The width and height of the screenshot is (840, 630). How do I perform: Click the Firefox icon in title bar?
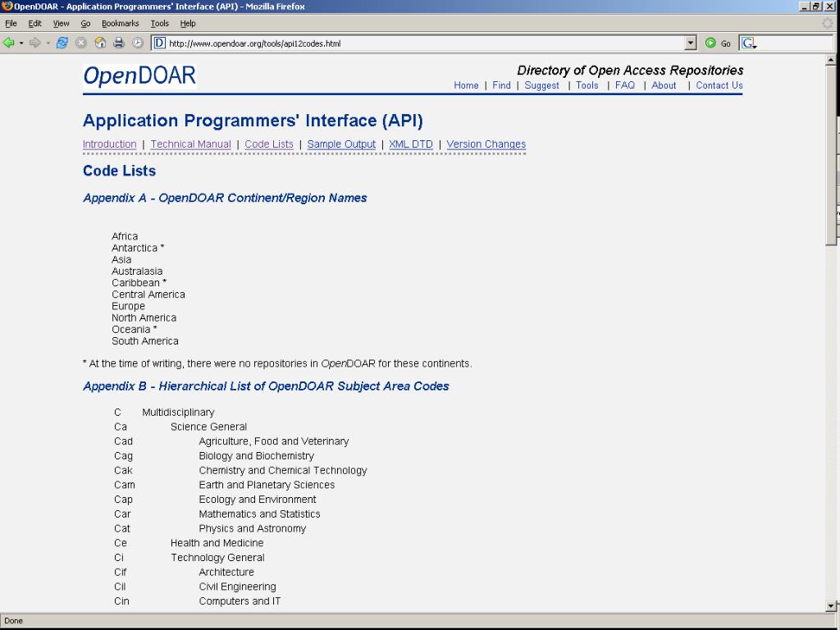coord(7,7)
